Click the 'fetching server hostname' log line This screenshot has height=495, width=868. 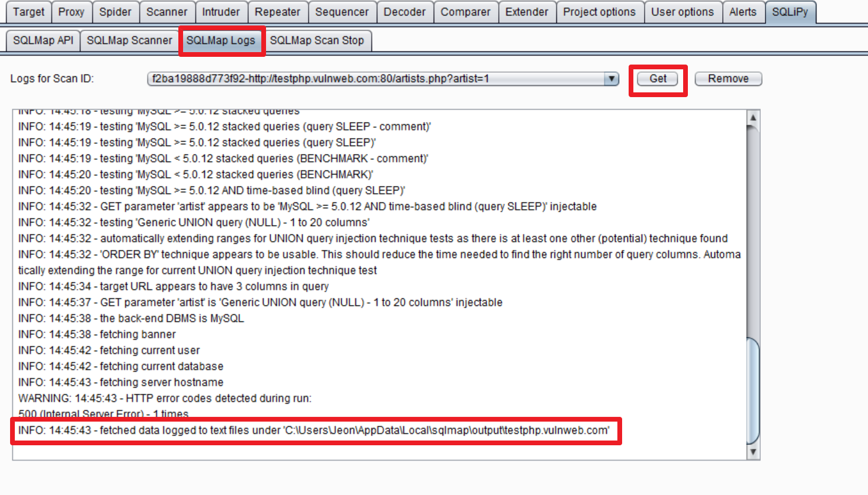121,382
